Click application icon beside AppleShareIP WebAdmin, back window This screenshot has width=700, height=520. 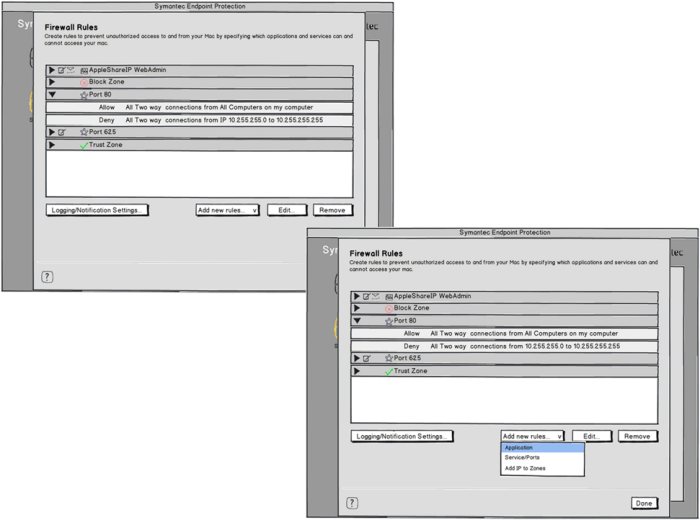(84, 71)
